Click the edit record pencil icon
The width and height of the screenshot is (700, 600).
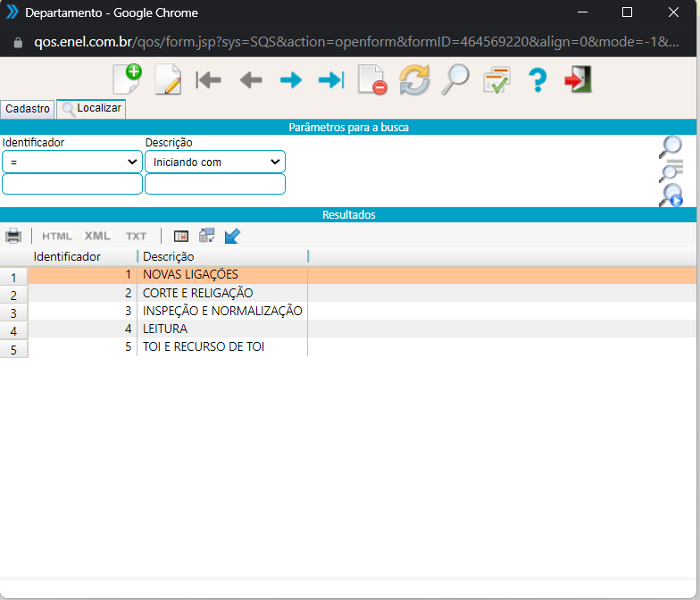coord(168,79)
